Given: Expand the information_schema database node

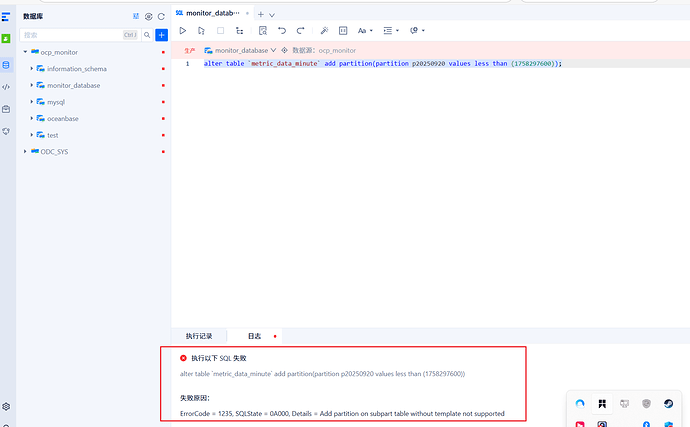Looking at the screenshot, I should click(x=32, y=69).
